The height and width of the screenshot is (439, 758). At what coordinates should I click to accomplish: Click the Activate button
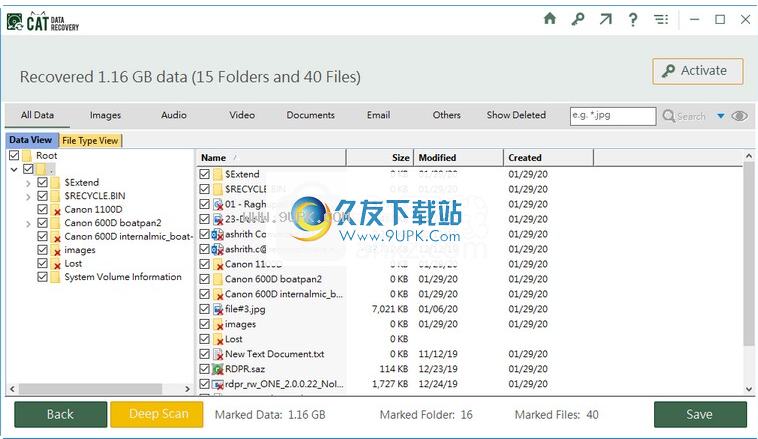[x=698, y=71]
